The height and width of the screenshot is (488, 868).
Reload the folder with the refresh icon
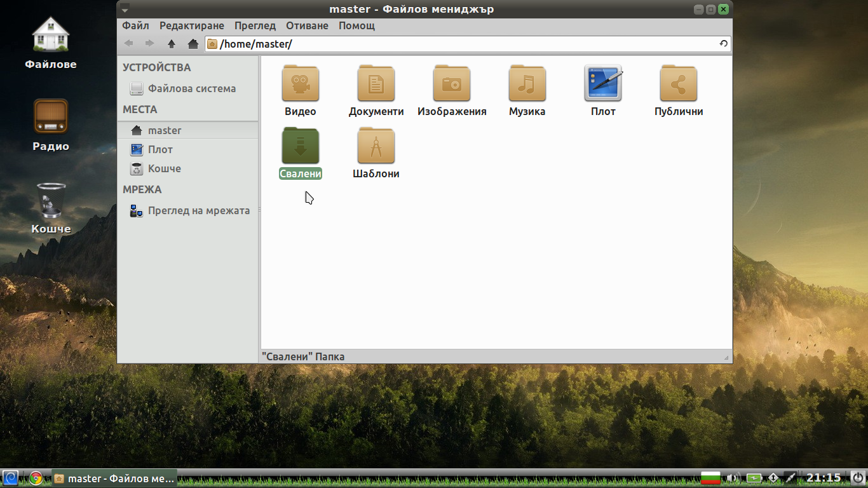pyautogui.click(x=723, y=44)
